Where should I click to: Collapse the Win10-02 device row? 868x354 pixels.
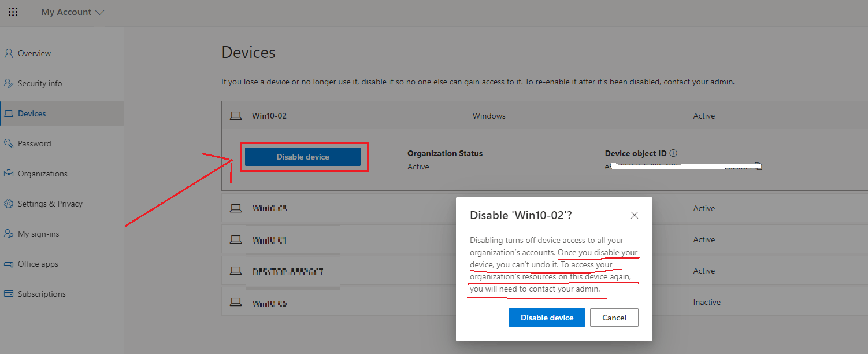[545, 116]
